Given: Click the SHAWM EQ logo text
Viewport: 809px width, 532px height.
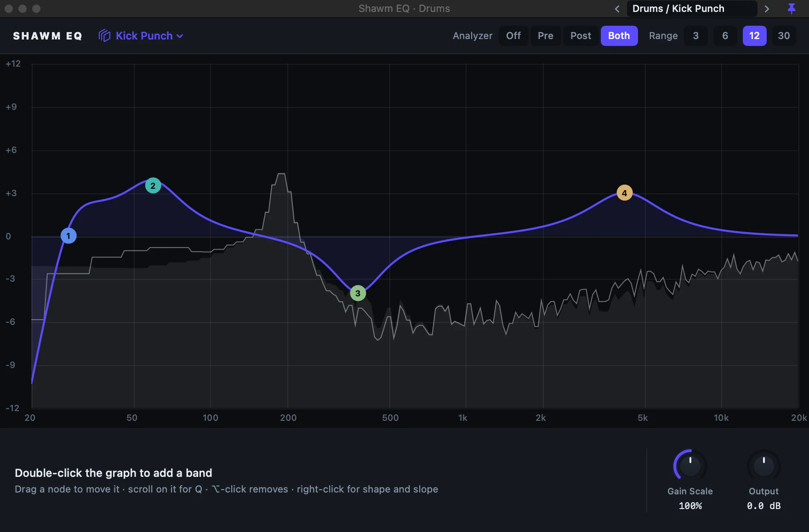Looking at the screenshot, I should pos(47,36).
